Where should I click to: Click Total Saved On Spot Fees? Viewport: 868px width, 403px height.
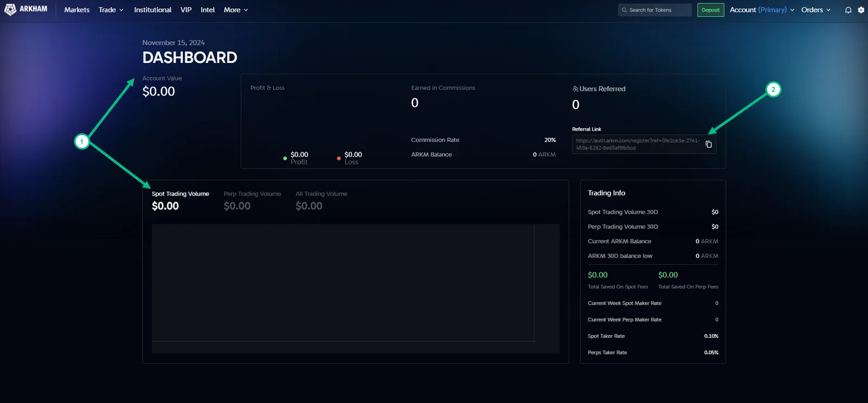coord(618,280)
